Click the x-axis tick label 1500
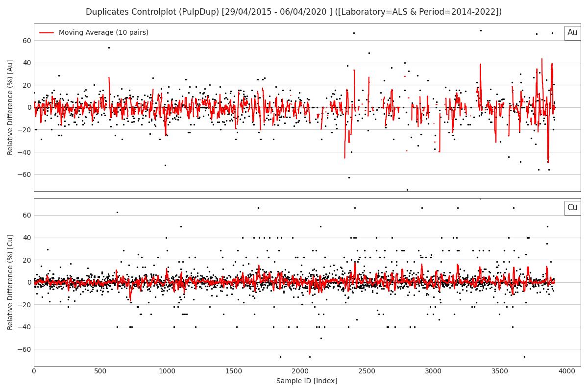The height and width of the screenshot is (392, 588). tap(234, 371)
